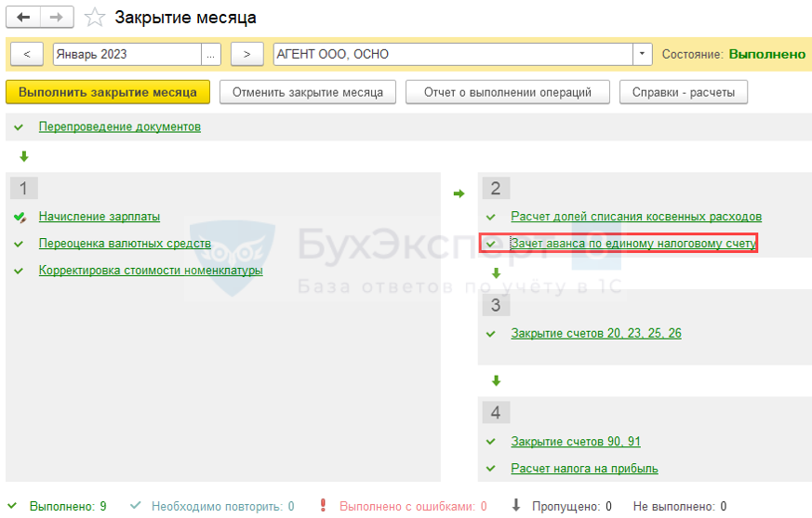Switch to previous month with '<' button
The height and width of the screenshot is (518, 812).
[27, 54]
